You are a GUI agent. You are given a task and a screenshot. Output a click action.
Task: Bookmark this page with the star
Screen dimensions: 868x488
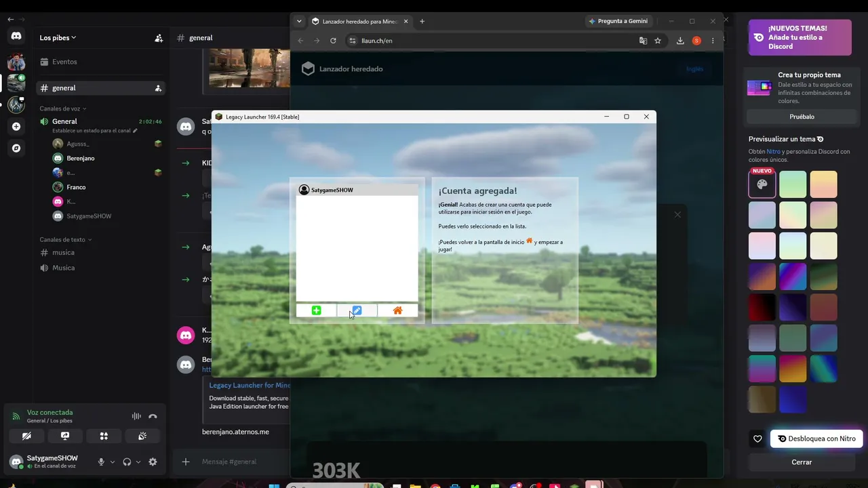658,41
